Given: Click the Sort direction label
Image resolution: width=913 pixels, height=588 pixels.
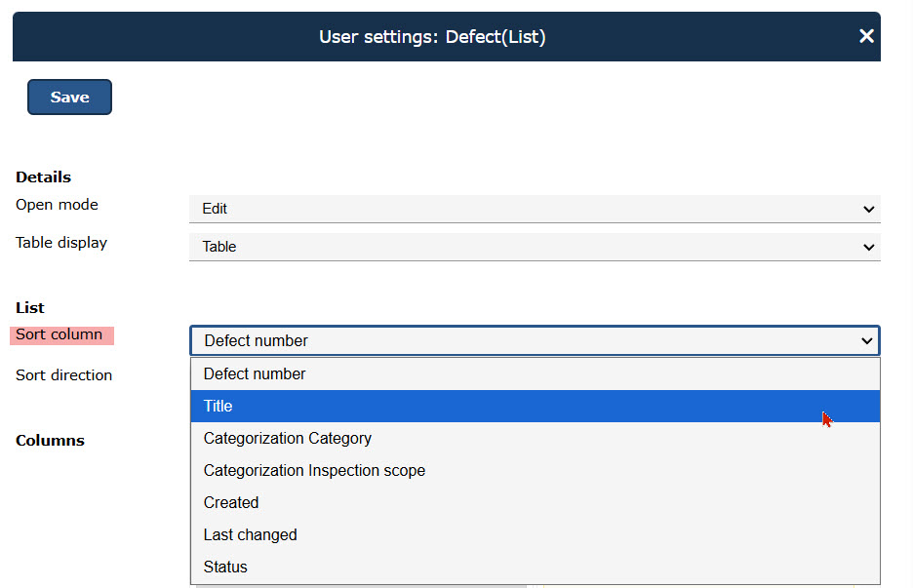Looking at the screenshot, I should [x=63, y=374].
